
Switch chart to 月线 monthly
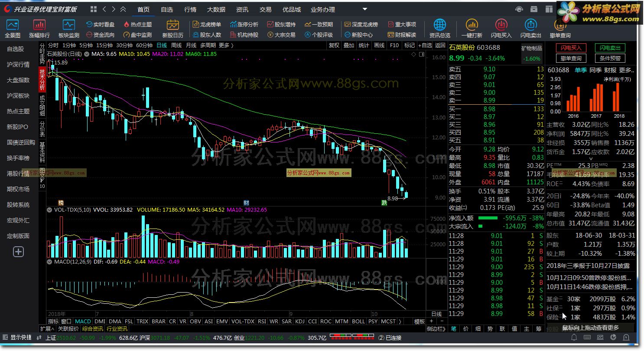[x=191, y=45]
